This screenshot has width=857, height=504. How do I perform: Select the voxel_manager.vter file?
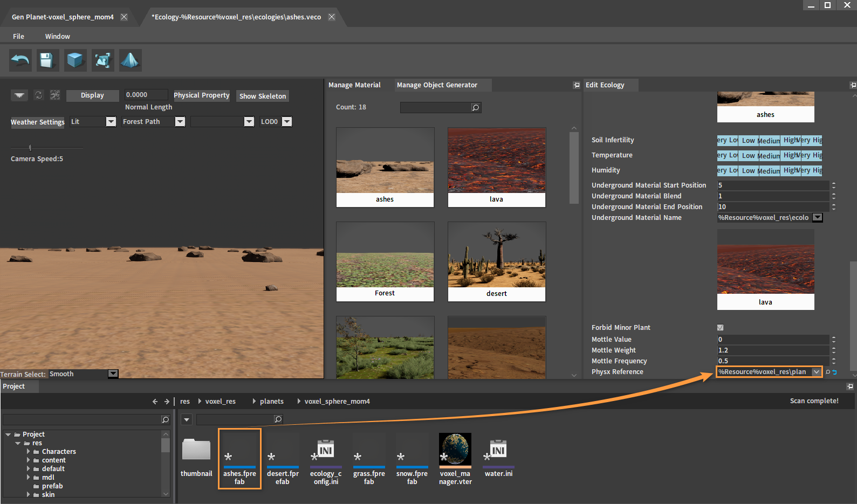coord(455,459)
